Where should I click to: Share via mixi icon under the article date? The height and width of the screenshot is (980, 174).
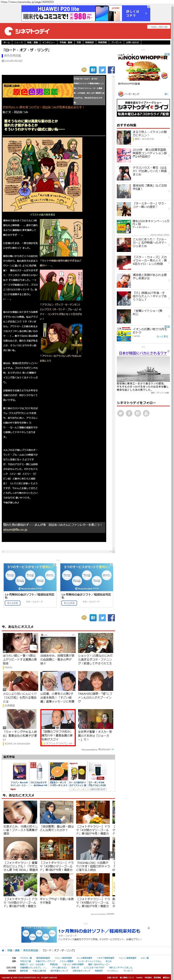(x=84, y=70)
